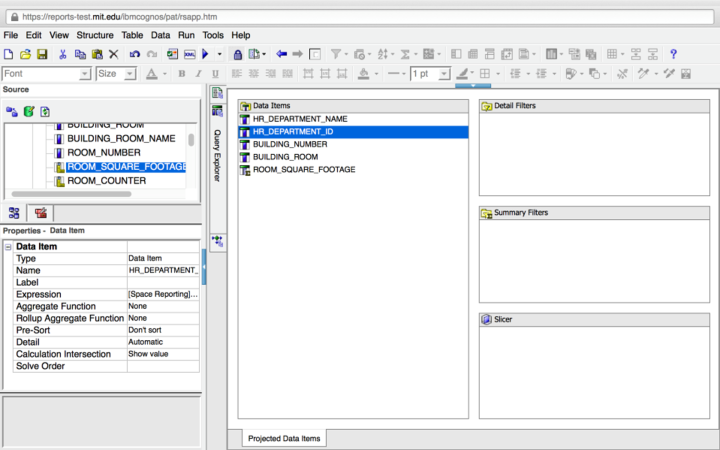
Task: Switch to Projected Data Items tab
Action: coord(284,439)
